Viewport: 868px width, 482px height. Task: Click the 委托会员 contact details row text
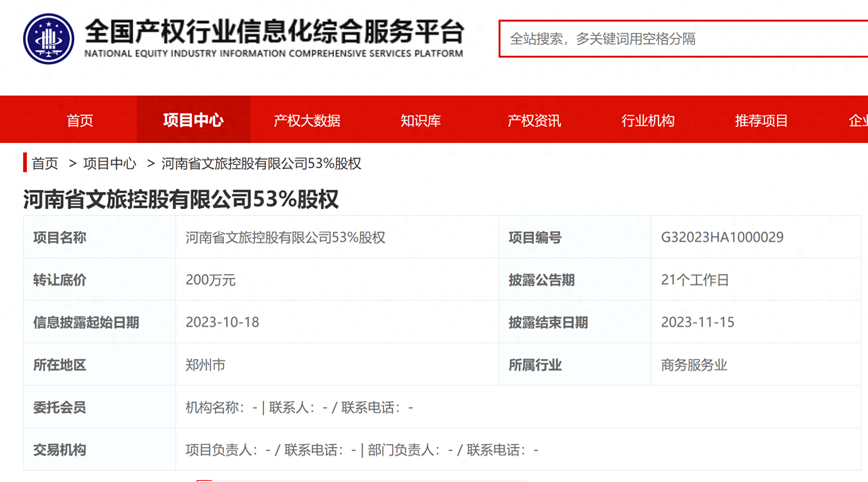[x=299, y=407]
